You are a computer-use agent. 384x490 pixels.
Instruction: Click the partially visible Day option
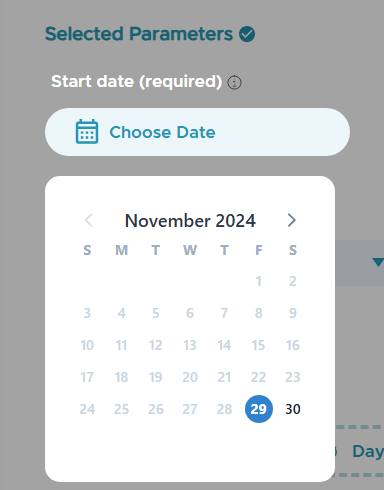coord(368,451)
